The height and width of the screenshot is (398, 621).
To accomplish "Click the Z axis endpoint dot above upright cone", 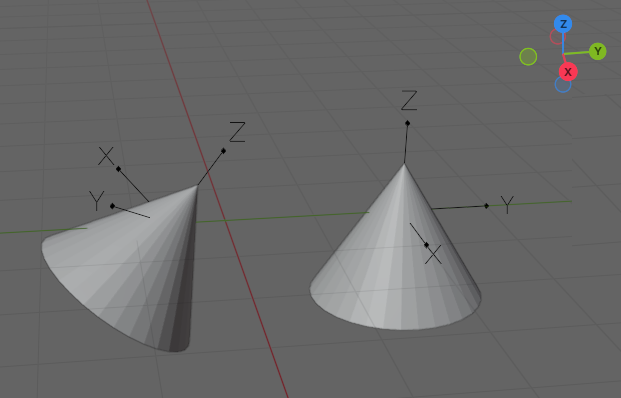I will pyautogui.click(x=408, y=123).
